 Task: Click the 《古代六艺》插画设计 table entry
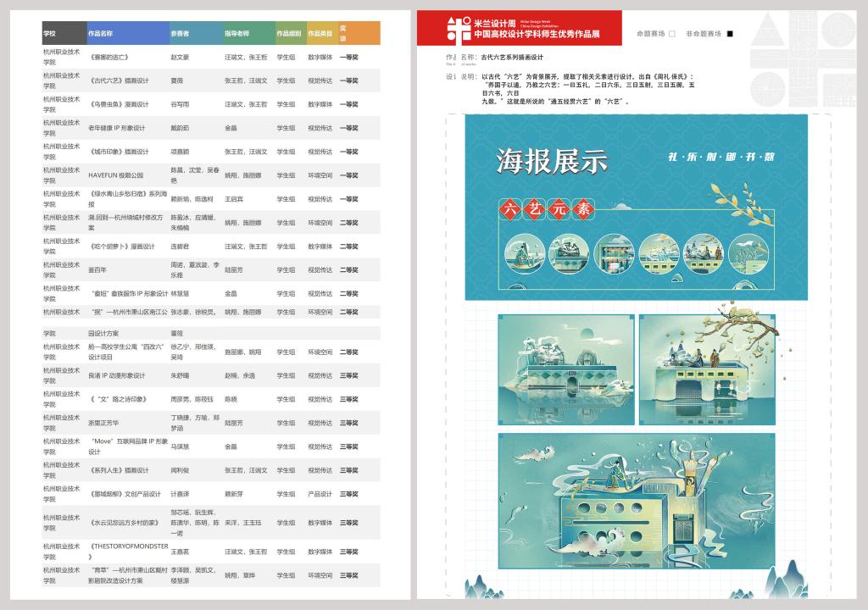click(119, 80)
